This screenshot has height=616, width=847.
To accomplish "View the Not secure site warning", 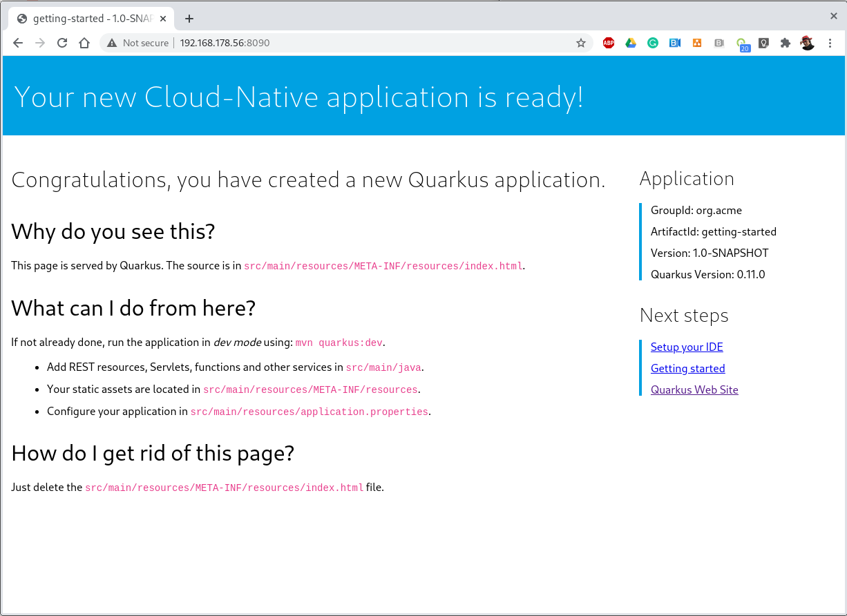I will pyautogui.click(x=137, y=43).
